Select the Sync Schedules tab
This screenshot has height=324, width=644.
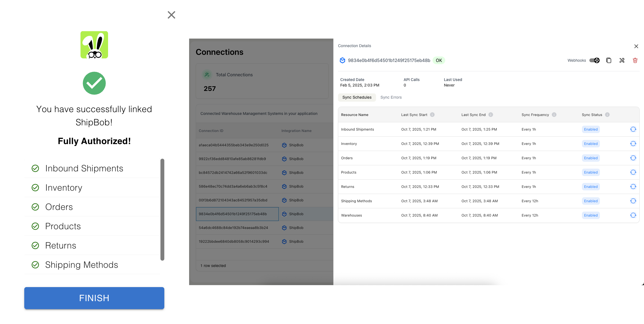[x=357, y=97]
